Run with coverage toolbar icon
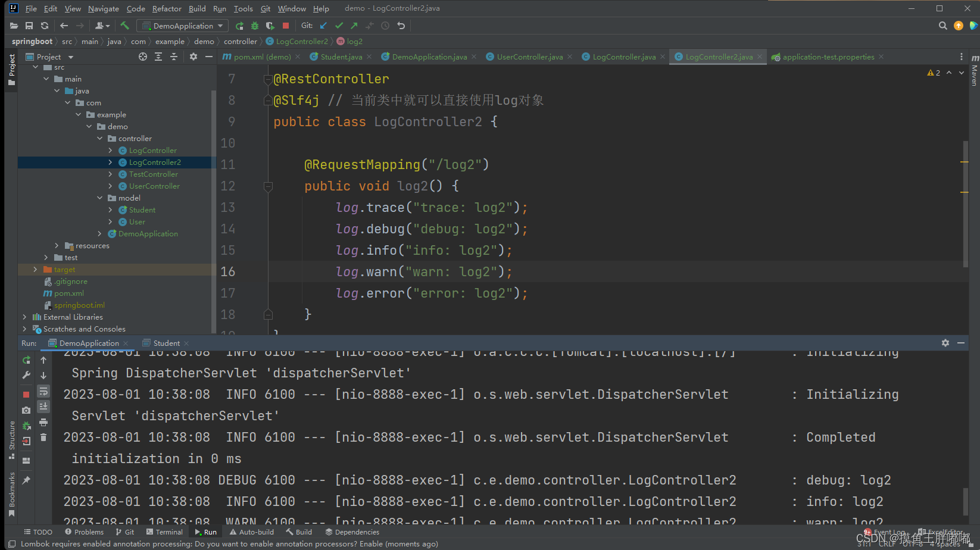The width and height of the screenshot is (980, 550). point(270,26)
